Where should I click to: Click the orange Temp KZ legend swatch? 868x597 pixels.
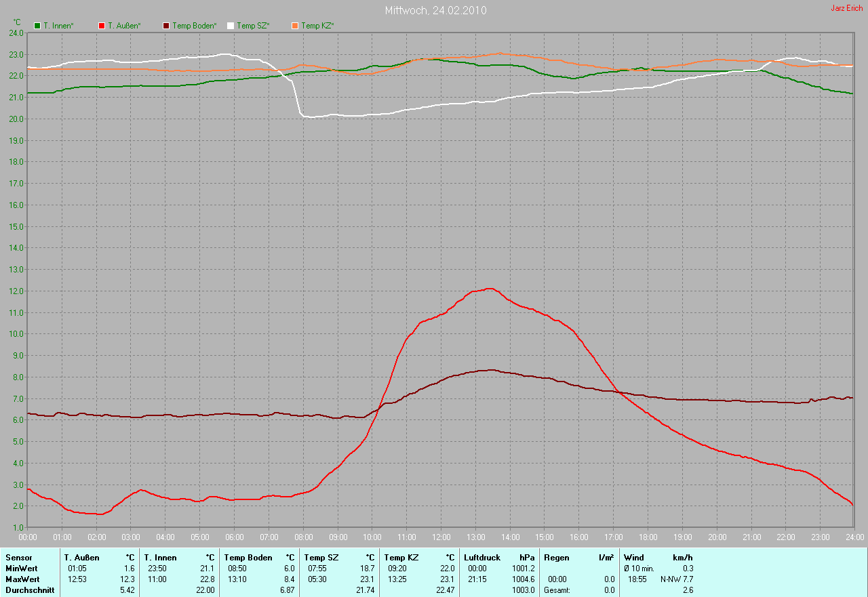click(295, 26)
